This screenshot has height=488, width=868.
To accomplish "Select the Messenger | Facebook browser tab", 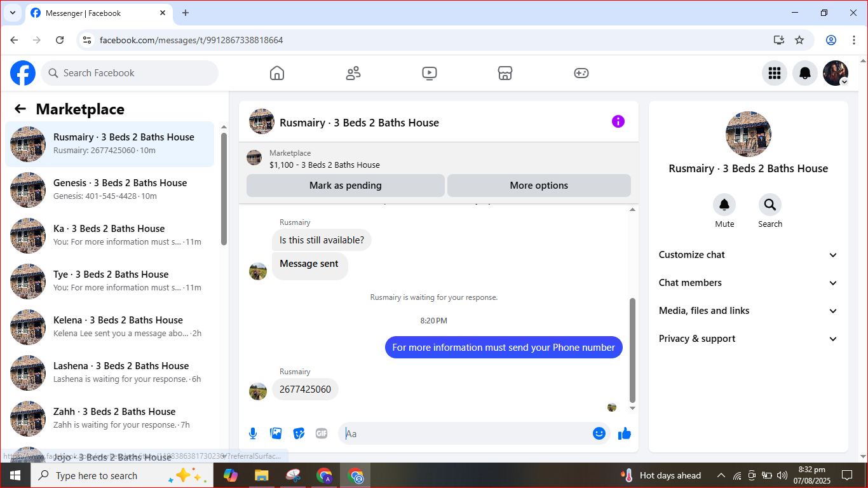I will point(98,13).
